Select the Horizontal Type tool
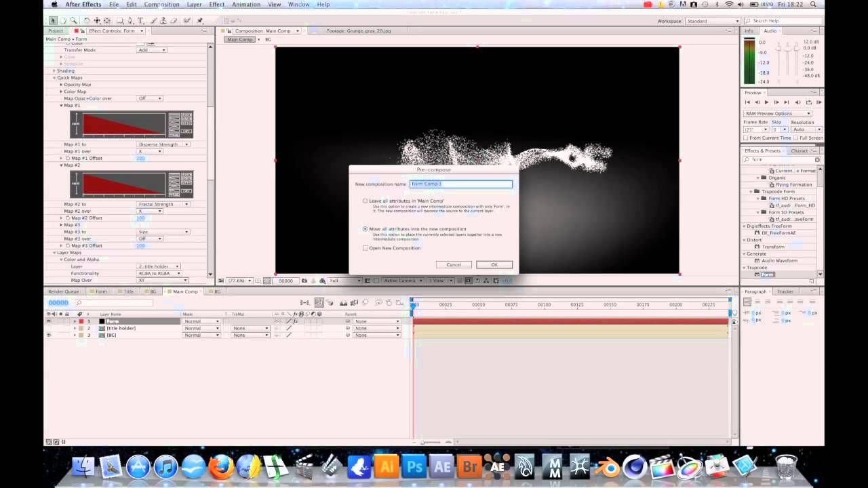The image size is (868, 488). (140, 20)
